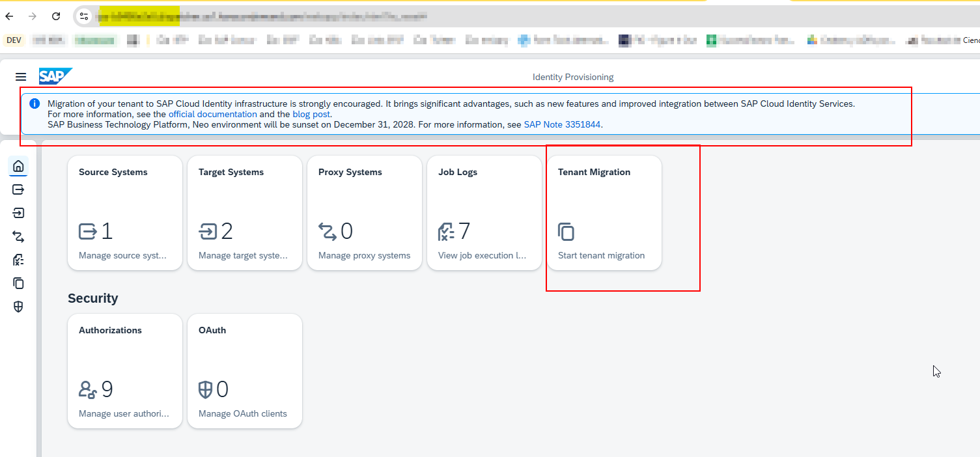
Task: Open the DEV bookmark in the bookmarks bar
Action: [14, 40]
